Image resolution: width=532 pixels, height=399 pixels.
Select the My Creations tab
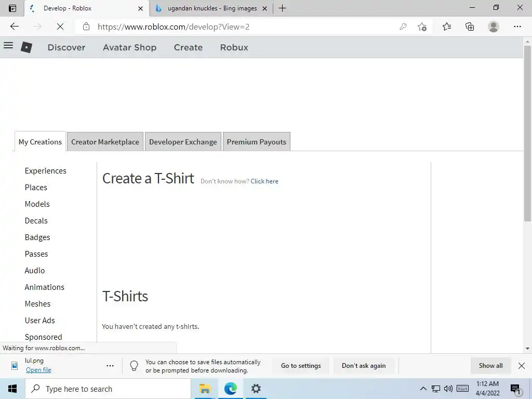click(40, 142)
